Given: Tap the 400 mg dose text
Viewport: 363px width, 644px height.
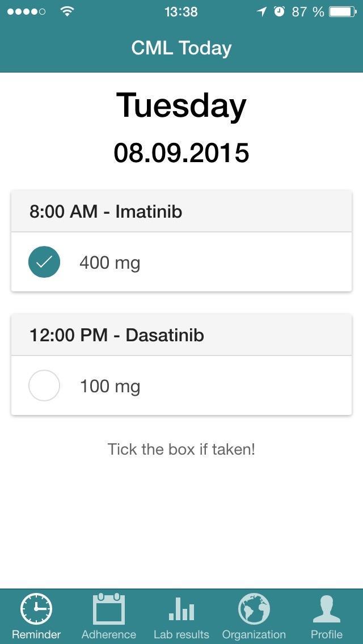Looking at the screenshot, I should [109, 262].
